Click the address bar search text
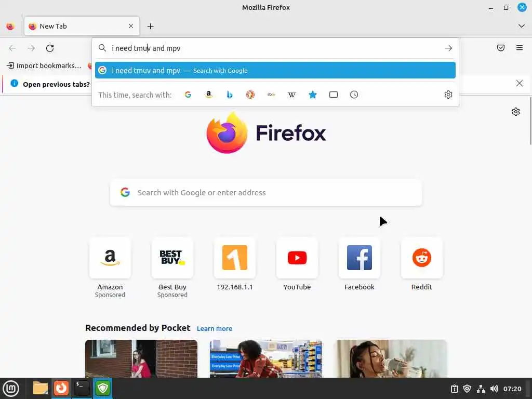532x399 pixels. (x=146, y=48)
